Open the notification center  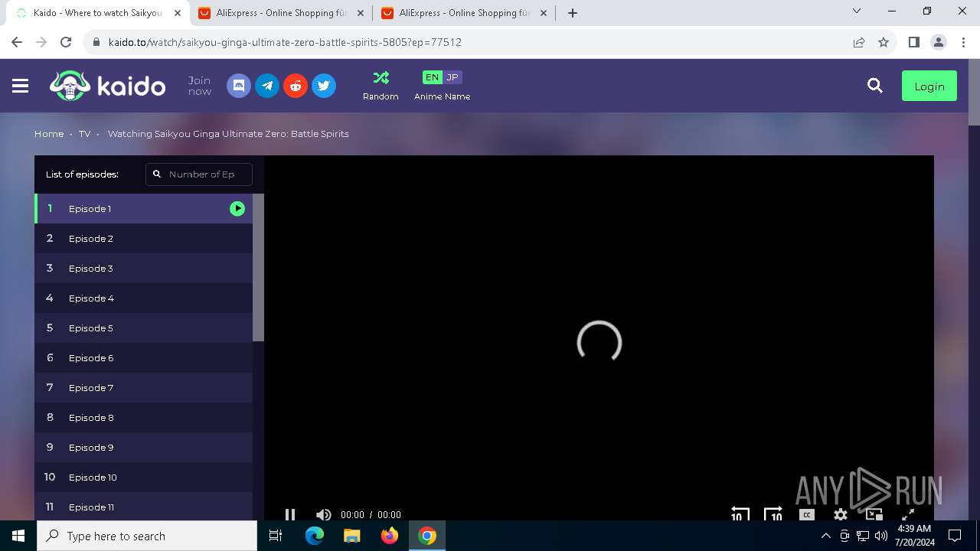[955, 536]
